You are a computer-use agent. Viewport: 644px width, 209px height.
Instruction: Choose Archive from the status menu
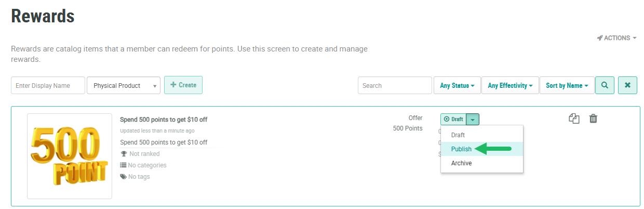pos(461,163)
